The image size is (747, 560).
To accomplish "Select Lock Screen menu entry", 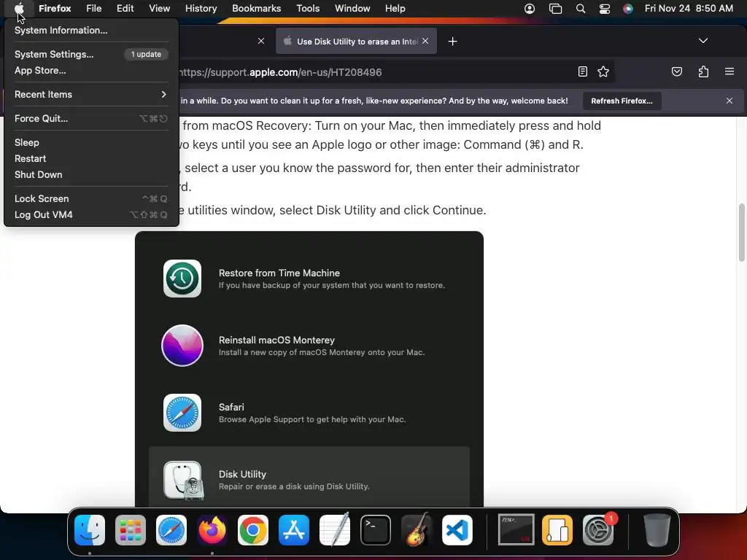I will click(91, 198).
